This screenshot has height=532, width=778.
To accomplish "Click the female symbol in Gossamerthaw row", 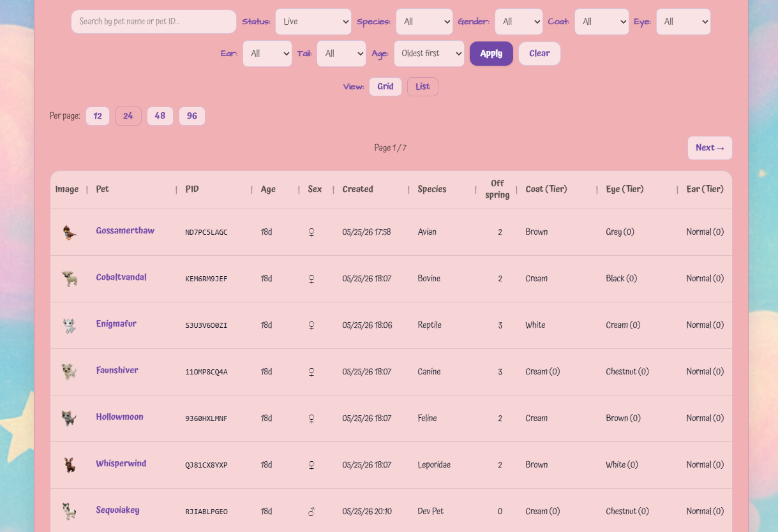I will (x=311, y=232).
